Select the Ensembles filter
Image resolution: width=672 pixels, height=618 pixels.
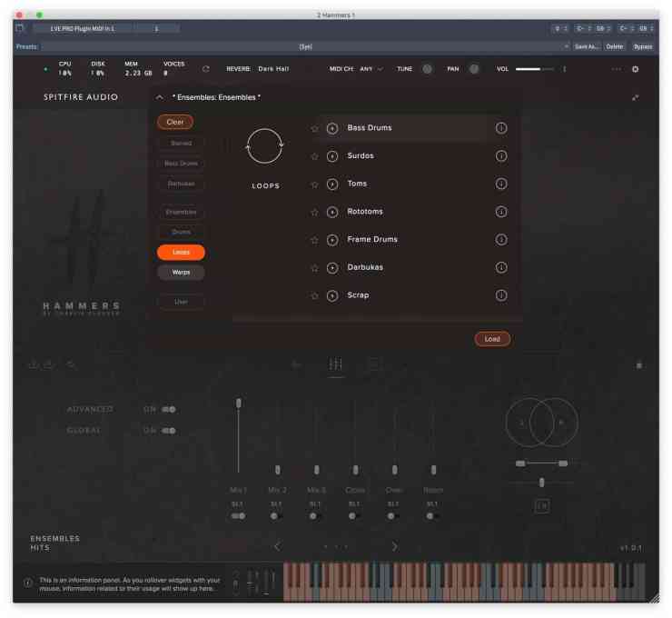pos(181,213)
